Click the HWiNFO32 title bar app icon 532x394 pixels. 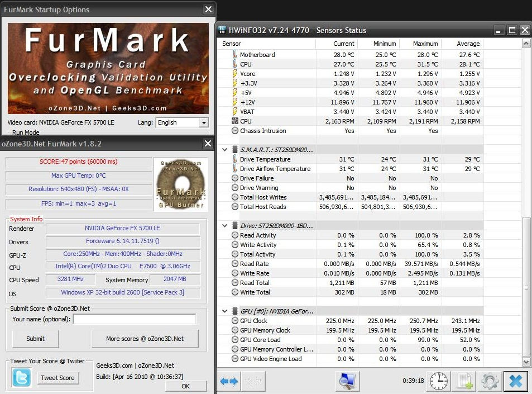(222, 30)
